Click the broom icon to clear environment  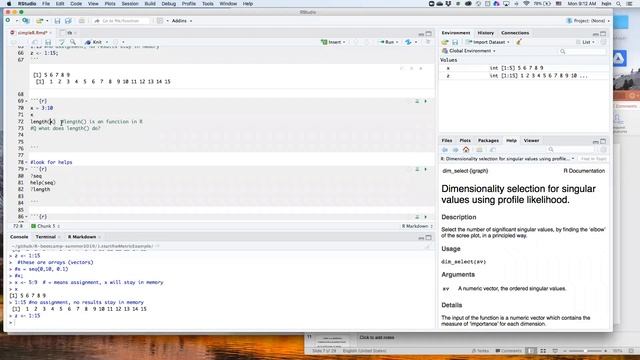tap(519, 42)
